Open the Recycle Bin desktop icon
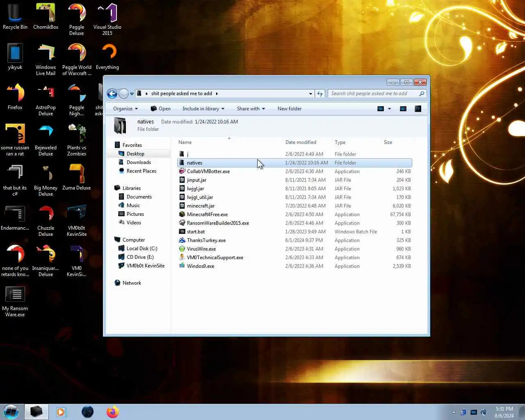Screen dimensions: 525x420 pyautogui.click(x=15, y=17)
